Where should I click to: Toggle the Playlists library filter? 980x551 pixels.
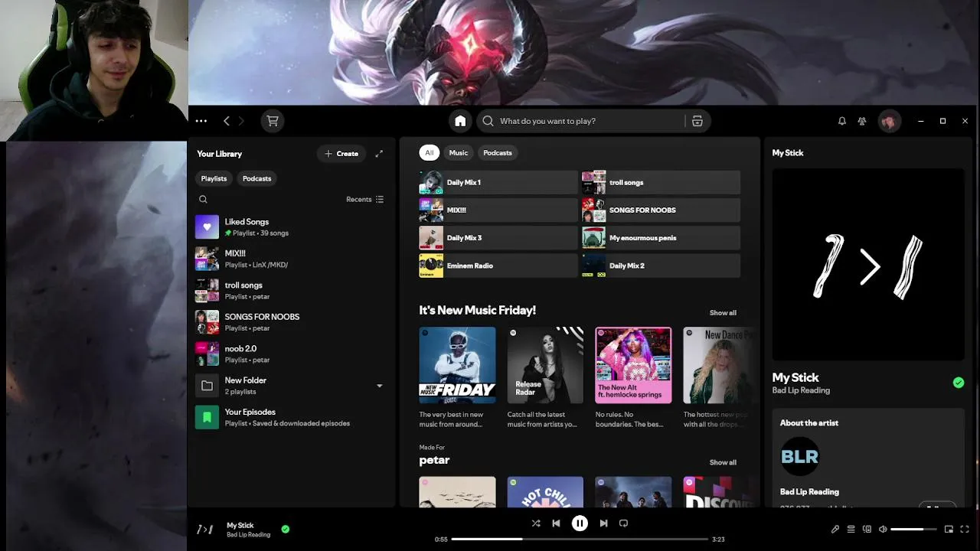[x=214, y=178]
